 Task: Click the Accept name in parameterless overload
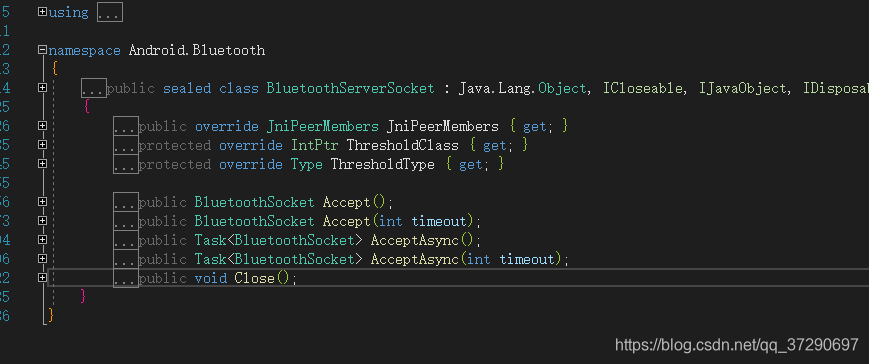pyautogui.click(x=346, y=202)
